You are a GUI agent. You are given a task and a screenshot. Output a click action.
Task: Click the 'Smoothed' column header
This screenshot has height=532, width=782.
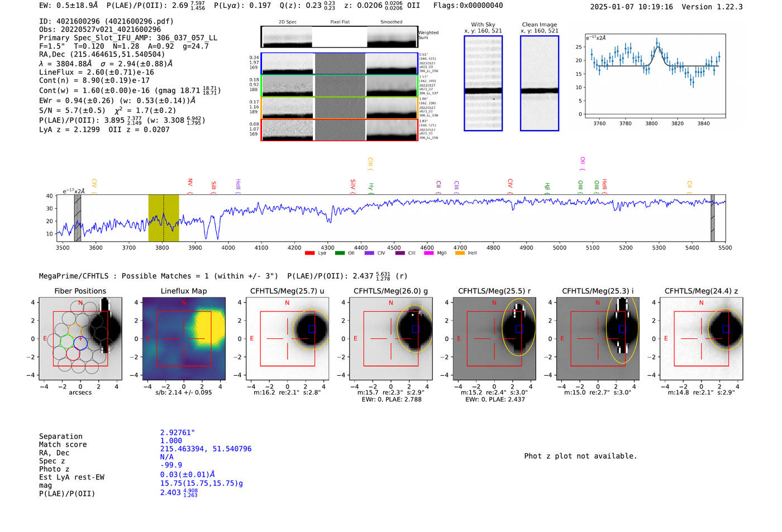tap(392, 22)
